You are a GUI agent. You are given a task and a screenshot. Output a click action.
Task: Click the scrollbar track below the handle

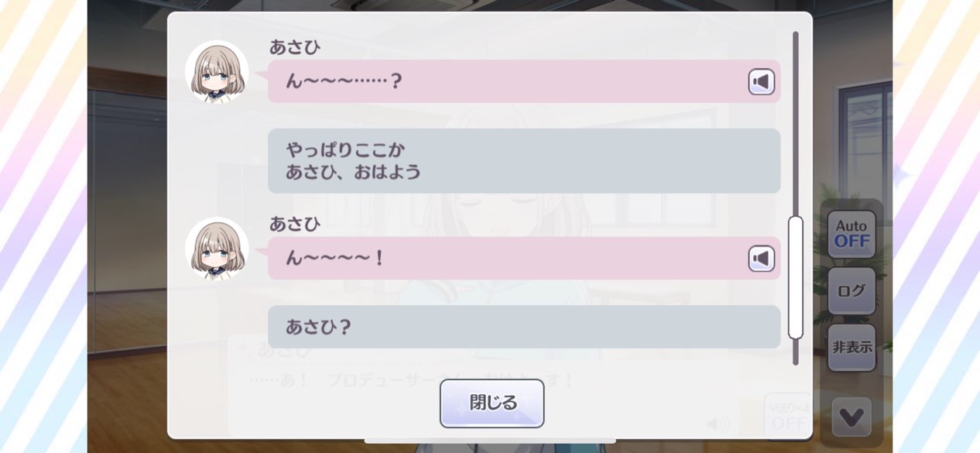click(795, 352)
